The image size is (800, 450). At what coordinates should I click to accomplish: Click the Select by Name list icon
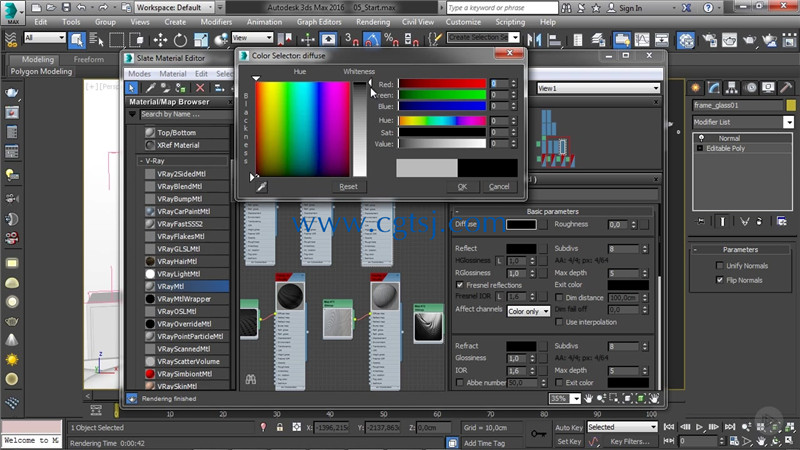[x=96, y=40]
